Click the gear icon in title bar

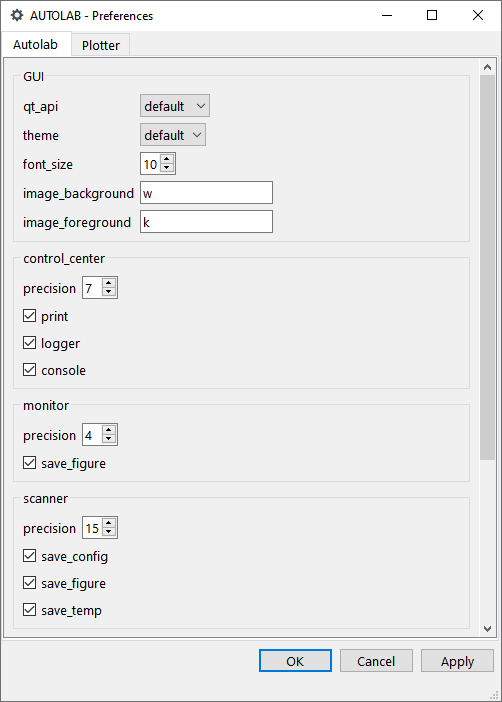click(x=17, y=15)
